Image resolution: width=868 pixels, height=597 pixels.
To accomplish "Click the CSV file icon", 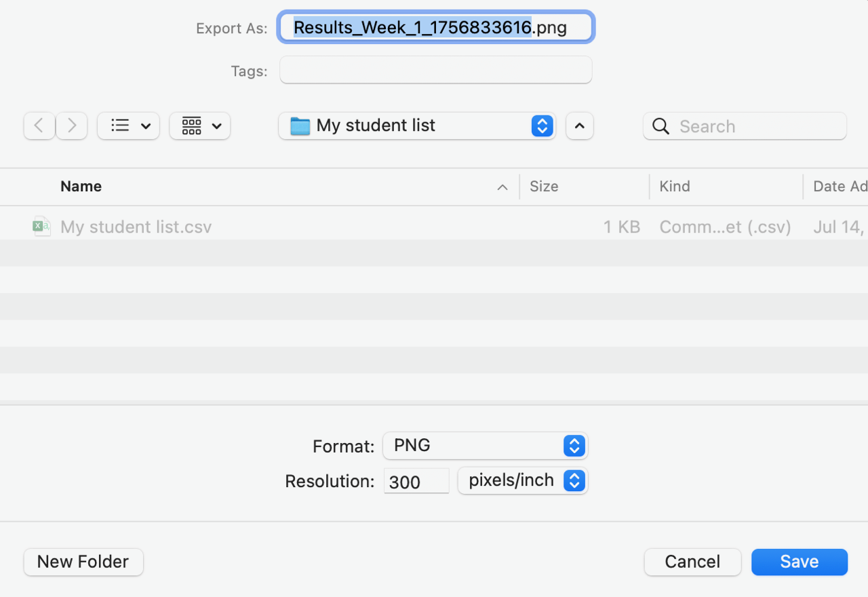I will (42, 227).
